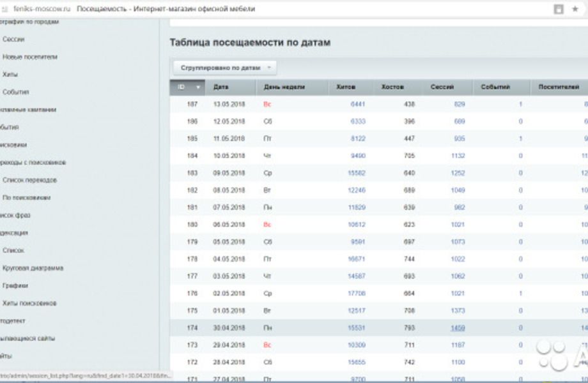Open hits link 16671 for 04.05.2018

pyautogui.click(x=357, y=259)
